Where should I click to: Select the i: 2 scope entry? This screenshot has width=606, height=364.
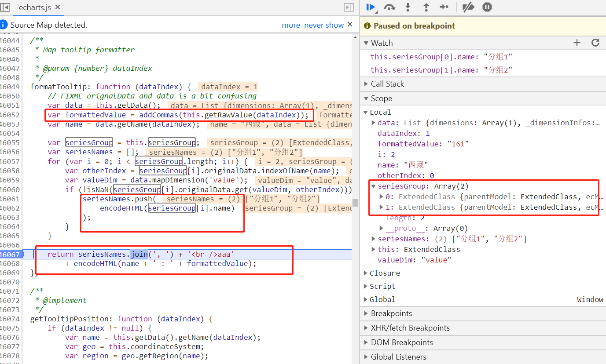coord(386,154)
